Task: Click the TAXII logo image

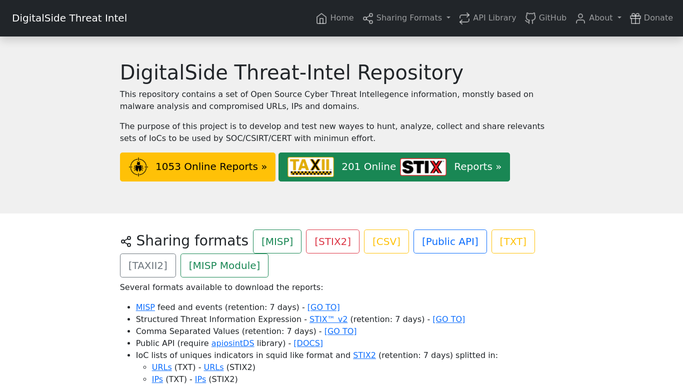Action: [311, 167]
